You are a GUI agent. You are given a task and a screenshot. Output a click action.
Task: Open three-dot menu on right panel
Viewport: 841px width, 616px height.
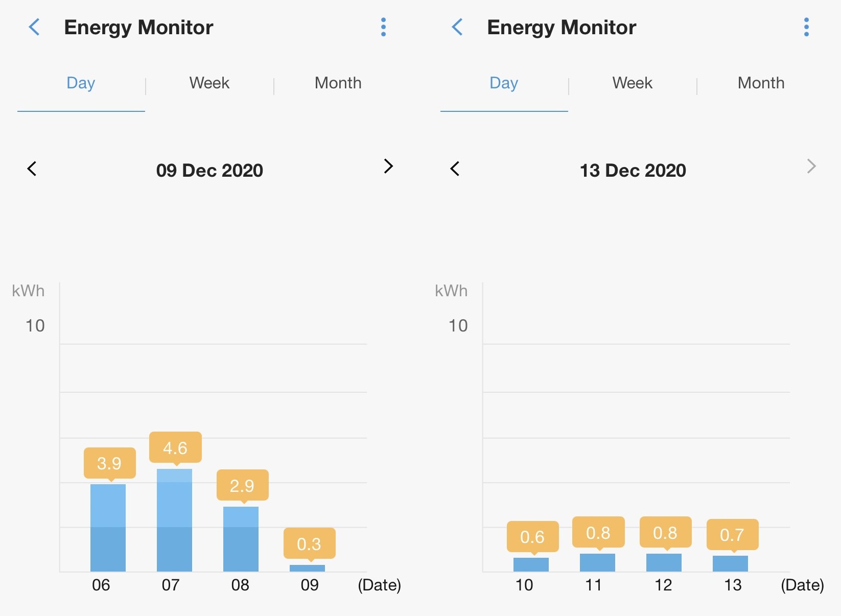point(806,27)
